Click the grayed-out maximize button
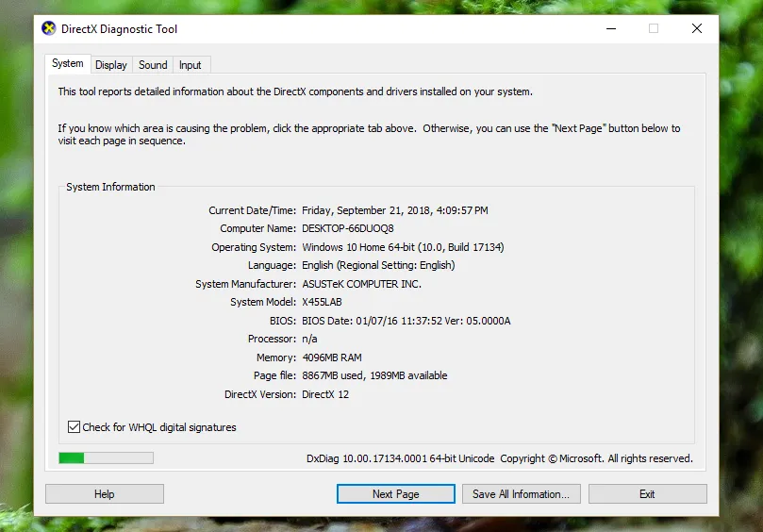 pyautogui.click(x=654, y=28)
